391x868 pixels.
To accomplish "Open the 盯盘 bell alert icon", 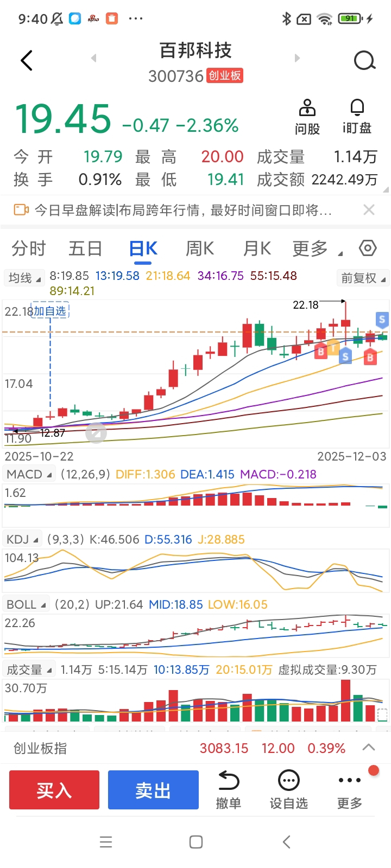I will (x=357, y=116).
